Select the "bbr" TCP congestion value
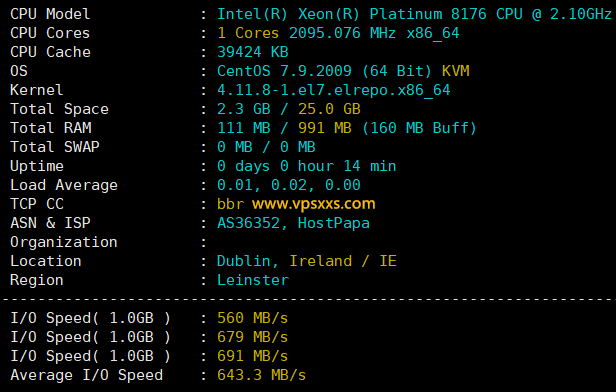Image resolution: width=616 pixels, height=392 pixels. (x=230, y=204)
